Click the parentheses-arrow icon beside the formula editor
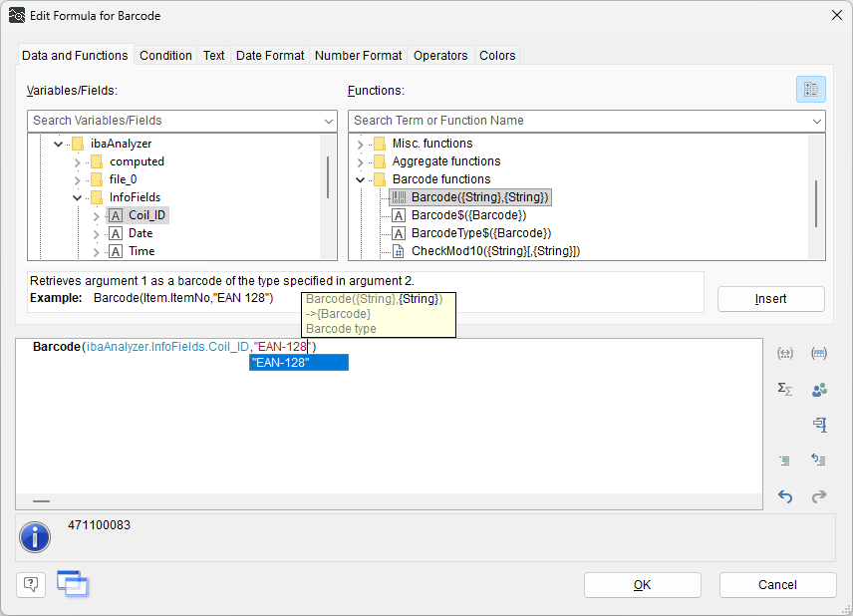The width and height of the screenshot is (853, 616). pyautogui.click(x=785, y=354)
